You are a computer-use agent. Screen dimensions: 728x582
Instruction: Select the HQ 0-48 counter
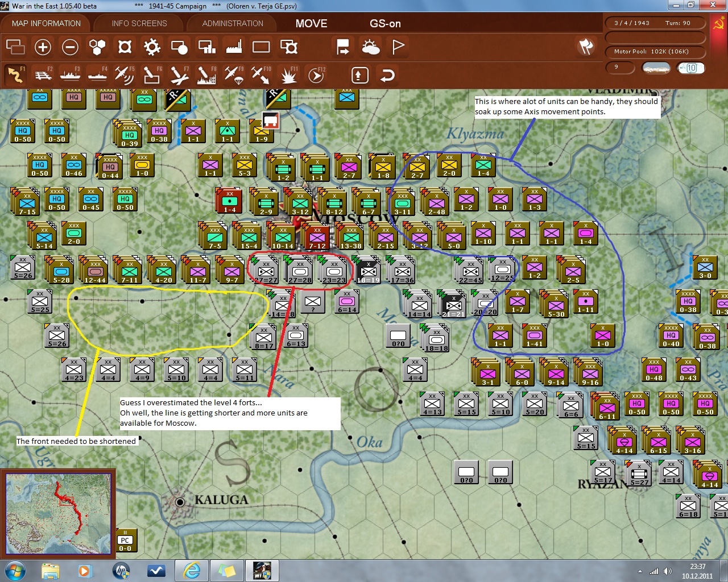(x=654, y=371)
